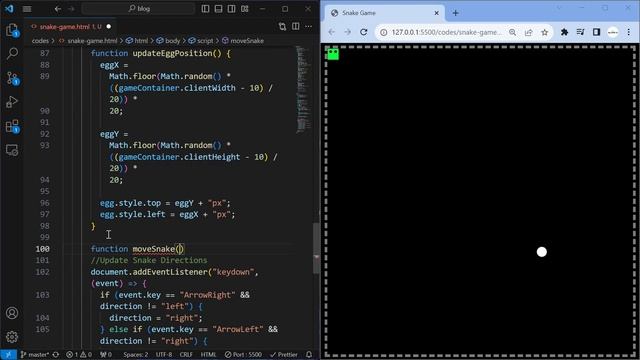Image resolution: width=640 pixels, height=360 pixels.
Task: Share this page icon in address bar
Action: coord(529,32)
